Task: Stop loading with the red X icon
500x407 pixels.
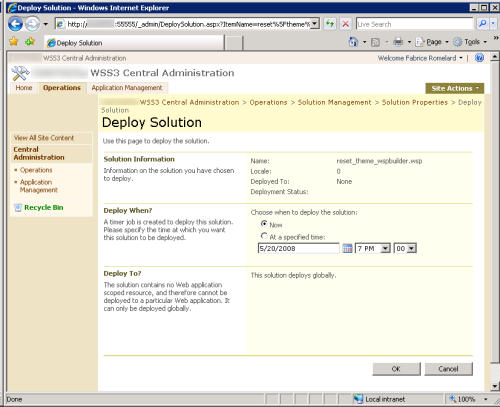Action: (346, 24)
